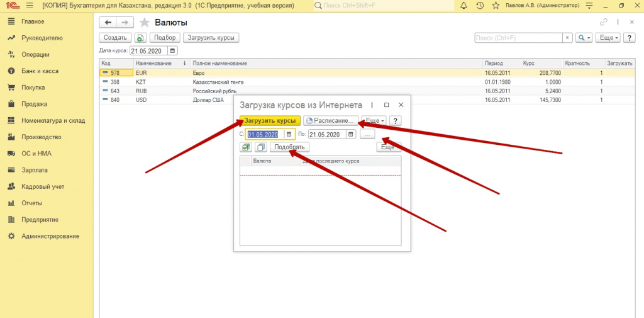Sort by the Курс column header

point(541,64)
